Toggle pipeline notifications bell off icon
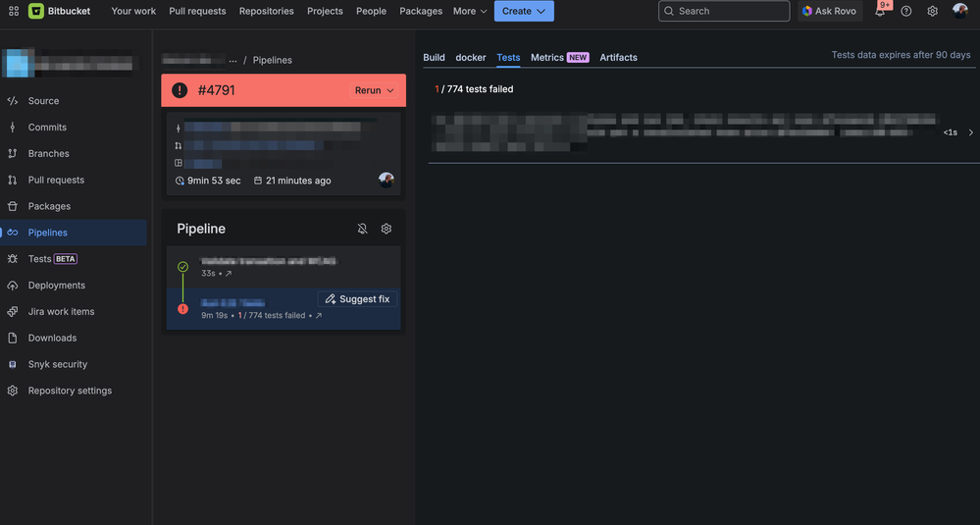 pos(363,229)
